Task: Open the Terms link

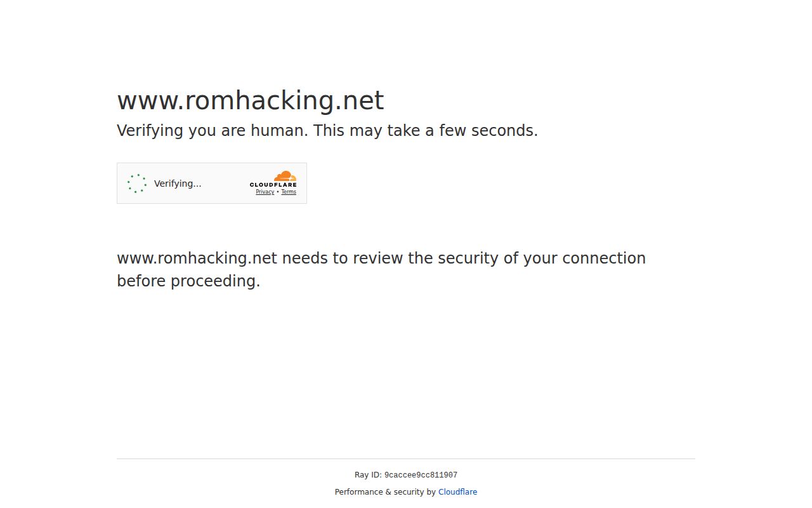Action: tap(289, 192)
